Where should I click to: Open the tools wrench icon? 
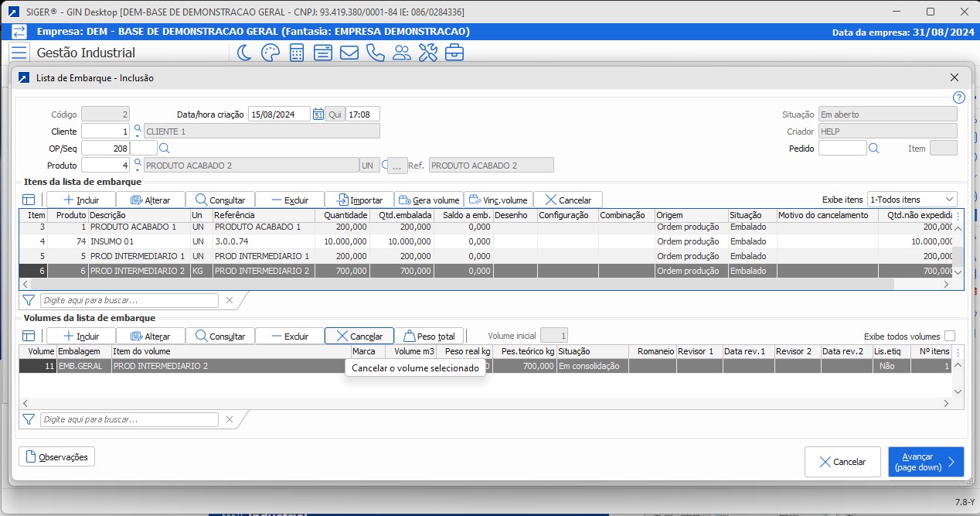click(427, 53)
